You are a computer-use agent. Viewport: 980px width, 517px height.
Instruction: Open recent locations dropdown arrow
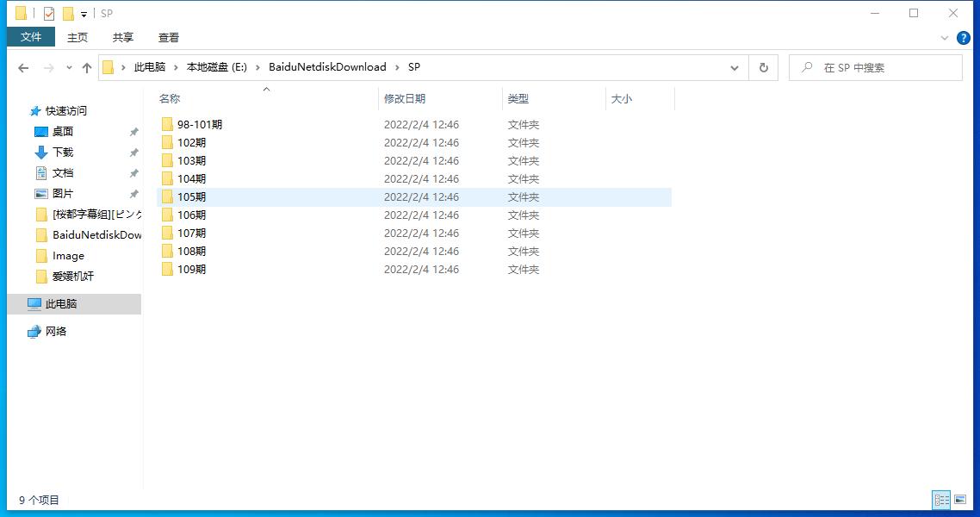69,67
